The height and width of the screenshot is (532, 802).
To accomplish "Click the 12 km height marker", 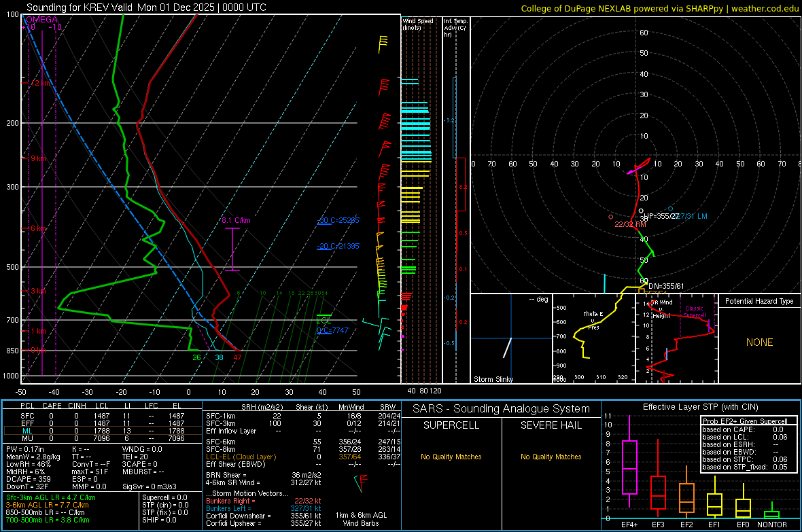I will point(40,83).
